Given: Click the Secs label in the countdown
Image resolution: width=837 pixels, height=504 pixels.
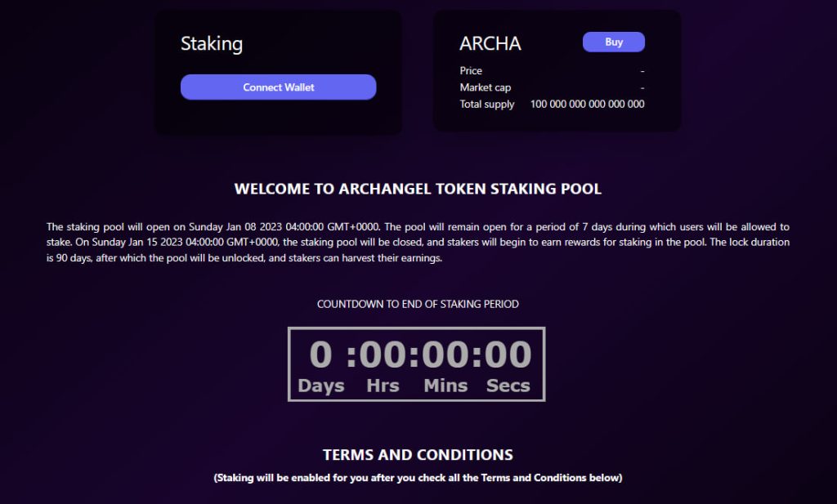Looking at the screenshot, I should point(508,386).
